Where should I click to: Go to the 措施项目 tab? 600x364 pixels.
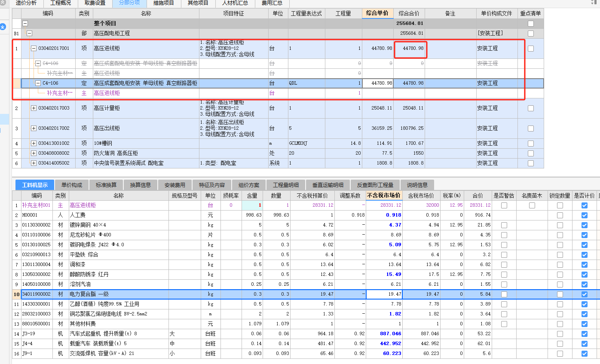164,3
